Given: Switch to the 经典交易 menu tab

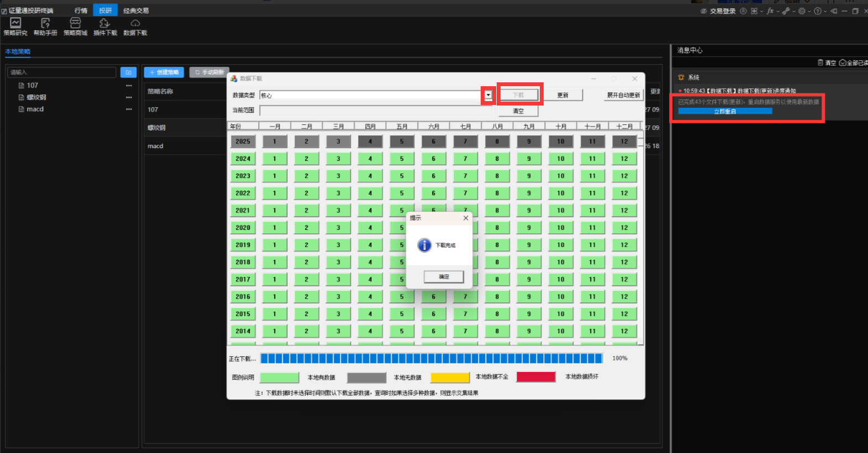Looking at the screenshot, I should pyautogui.click(x=136, y=10).
